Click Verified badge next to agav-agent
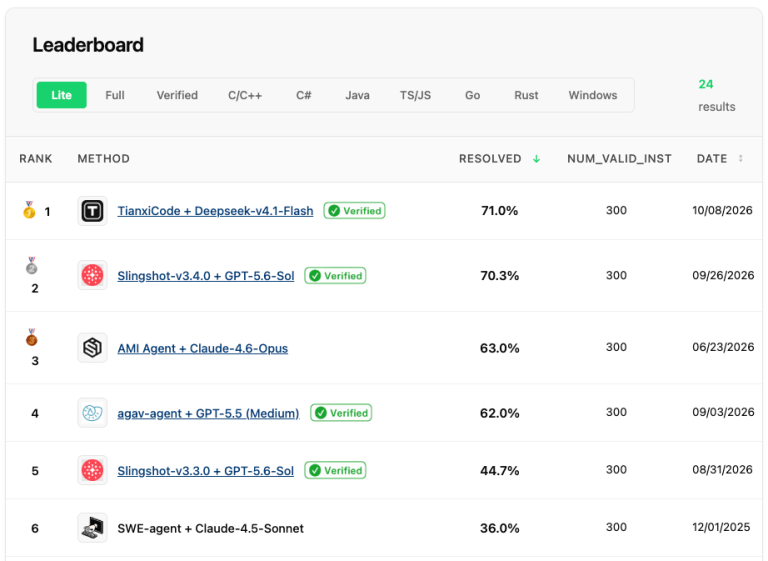Screen dimensions: 768x561 click(x=341, y=413)
